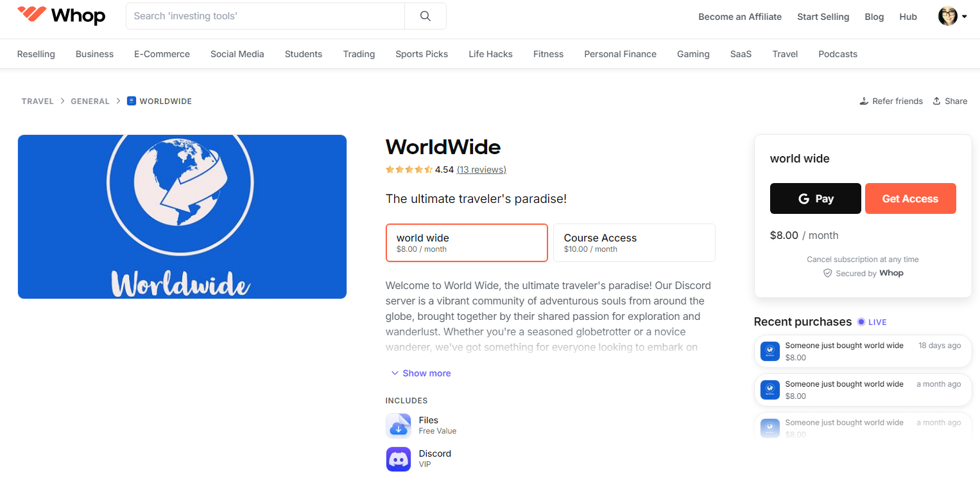This screenshot has height=492, width=980.
Task: Click the Share icon
Action: coord(936,101)
